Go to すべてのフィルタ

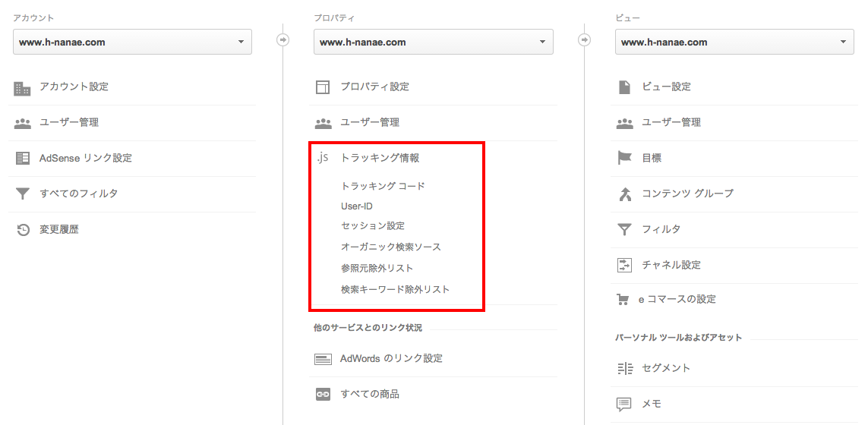[79, 194]
